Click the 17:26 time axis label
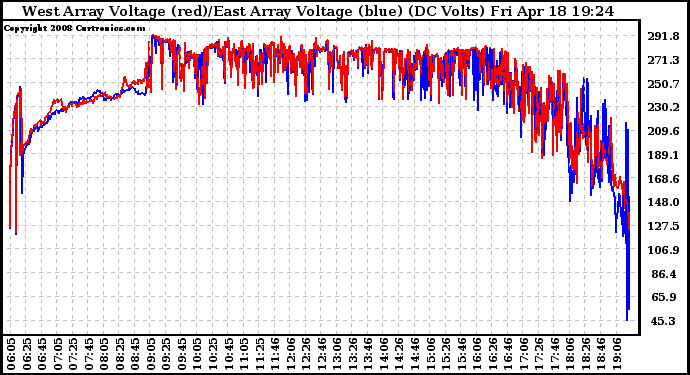Screen dimensions: 690x375 (x=539, y=354)
